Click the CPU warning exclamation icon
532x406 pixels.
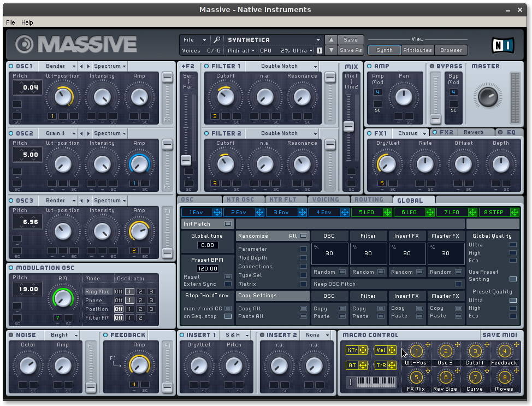point(319,50)
